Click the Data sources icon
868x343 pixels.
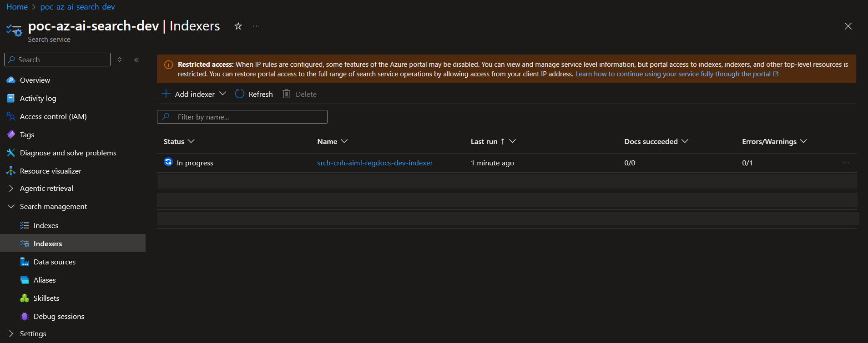click(x=25, y=262)
